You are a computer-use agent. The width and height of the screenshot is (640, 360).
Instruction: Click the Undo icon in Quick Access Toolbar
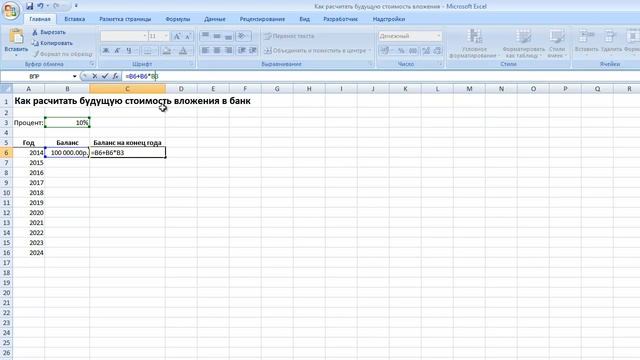coord(40,6)
